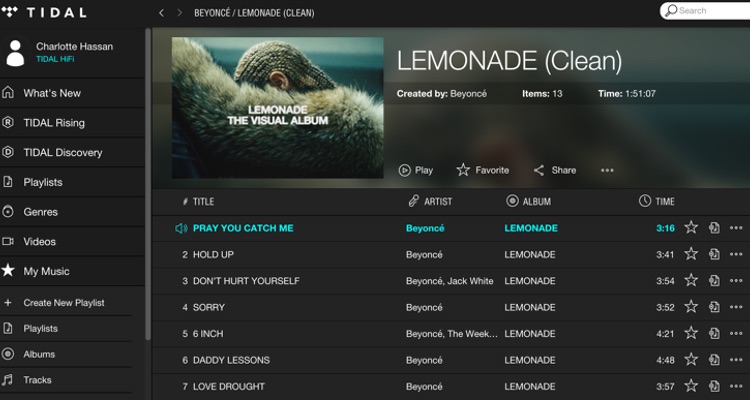The image size is (750, 400).
Task: Favorite star for SORRY
Action: [691, 307]
